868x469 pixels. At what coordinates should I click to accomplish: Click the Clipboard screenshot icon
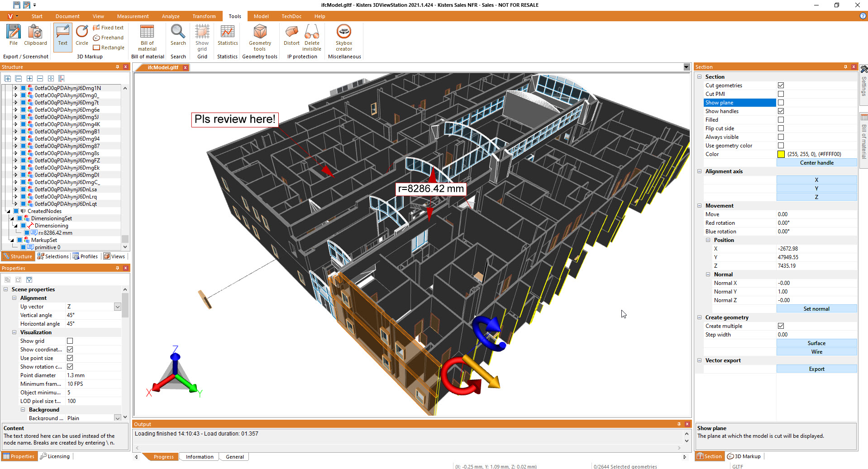click(35, 35)
